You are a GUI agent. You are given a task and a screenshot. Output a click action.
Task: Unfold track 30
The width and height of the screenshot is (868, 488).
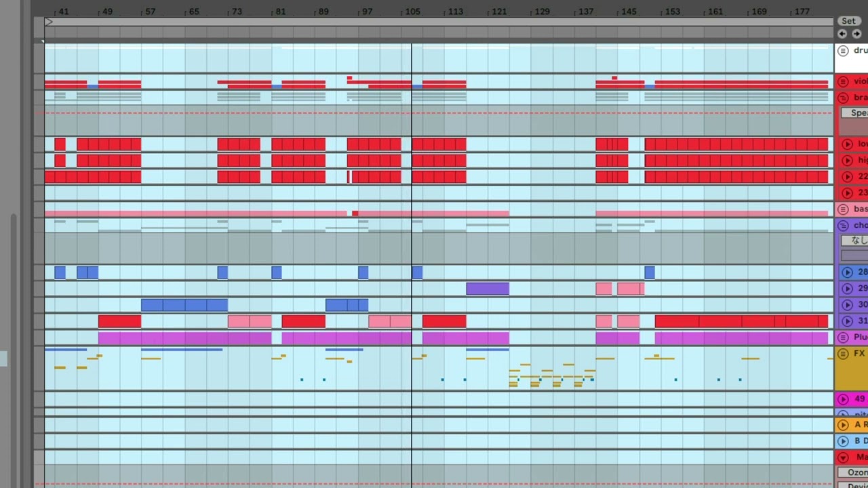[x=847, y=305]
